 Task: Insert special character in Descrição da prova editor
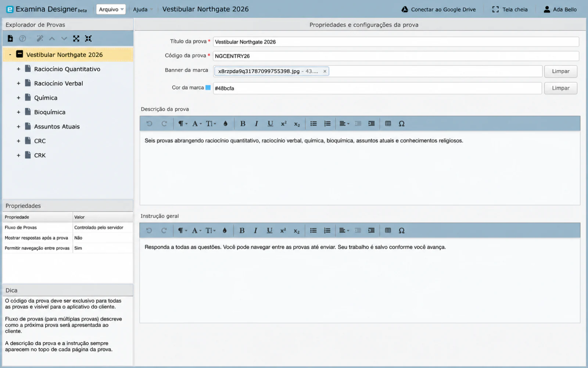pyautogui.click(x=402, y=124)
